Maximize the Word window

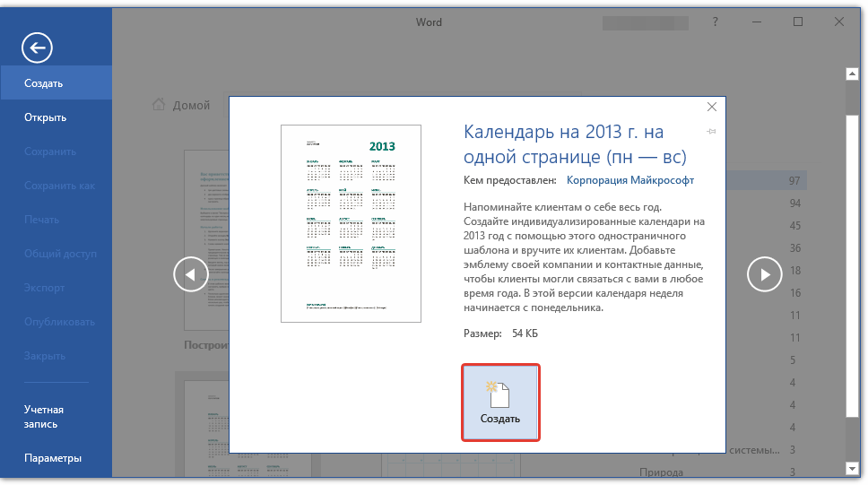(798, 22)
